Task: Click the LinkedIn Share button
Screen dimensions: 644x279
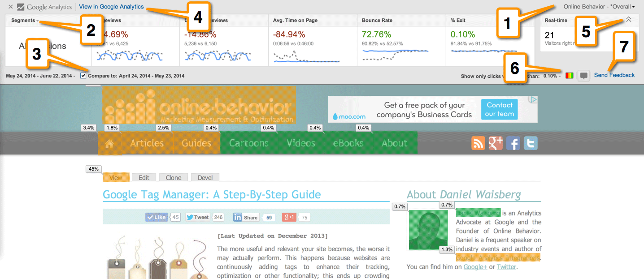Action: pyautogui.click(x=246, y=217)
